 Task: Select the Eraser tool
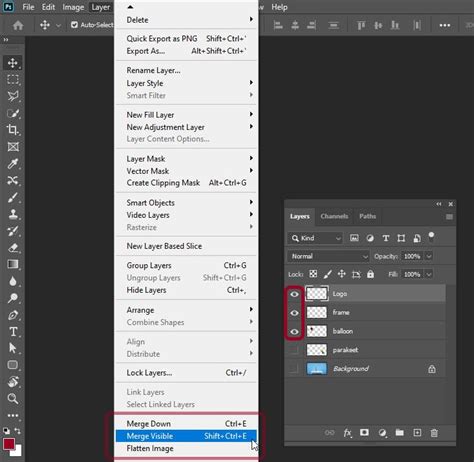(x=13, y=248)
